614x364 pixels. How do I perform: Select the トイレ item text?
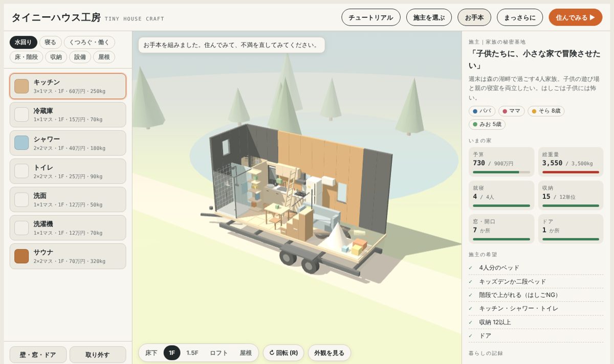(x=43, y=167)
